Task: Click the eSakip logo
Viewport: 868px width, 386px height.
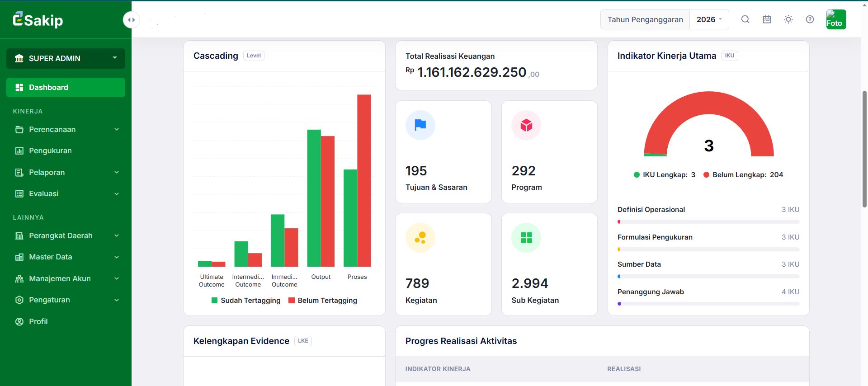Action: click(38, 20)
